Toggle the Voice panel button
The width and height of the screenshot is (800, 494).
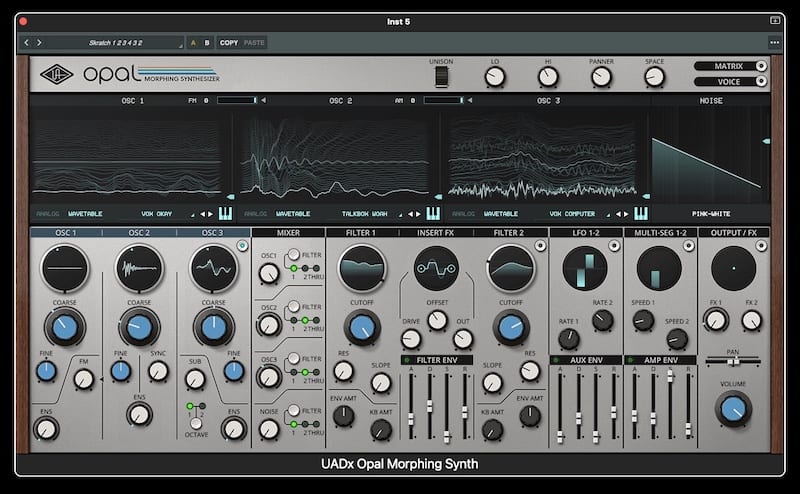click(731, 82)
